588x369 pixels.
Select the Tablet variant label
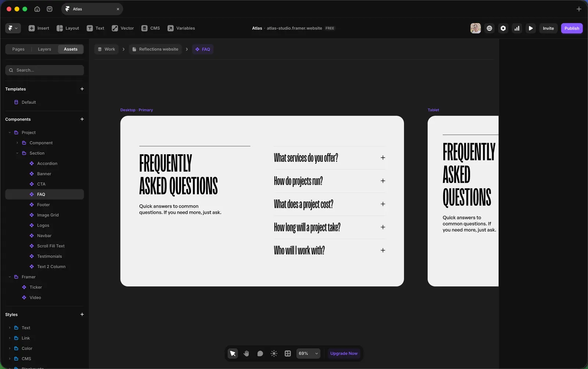[x=433, y=110]
